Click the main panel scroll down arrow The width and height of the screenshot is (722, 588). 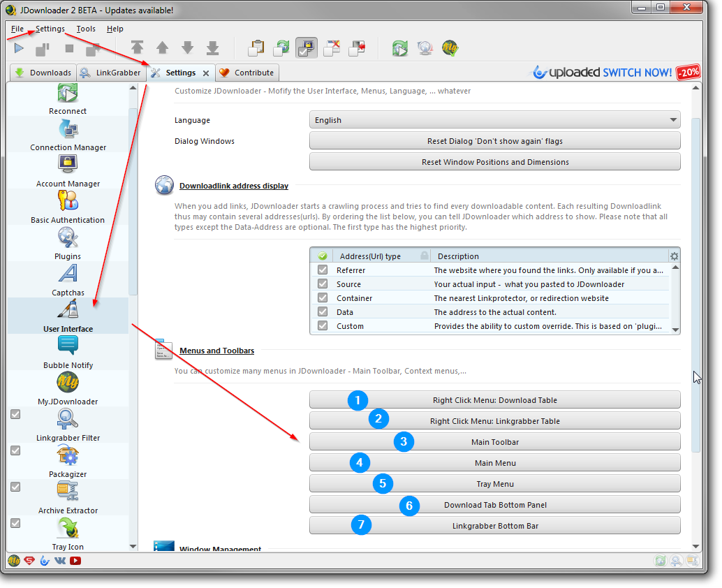695,547
